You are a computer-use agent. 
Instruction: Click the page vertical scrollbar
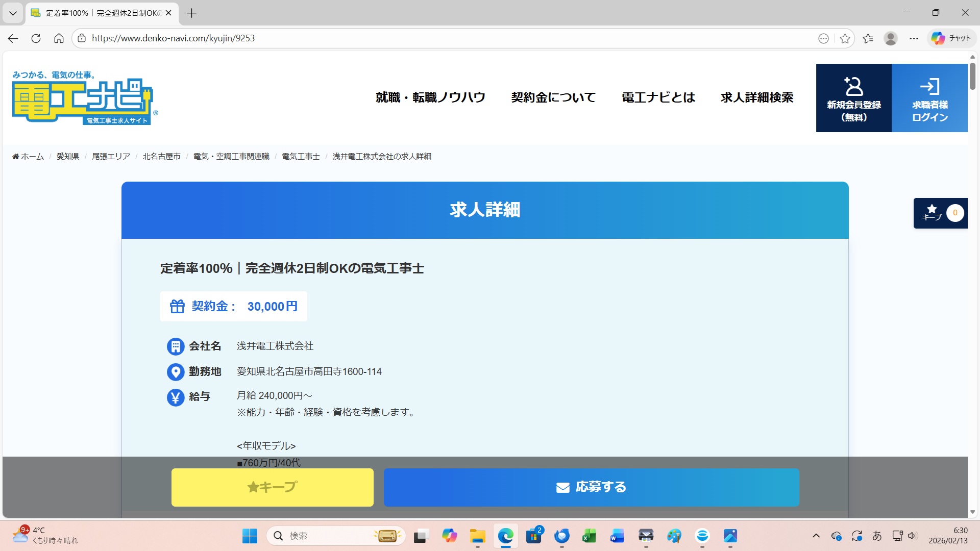pyautogui.click(x=972, y=77)
